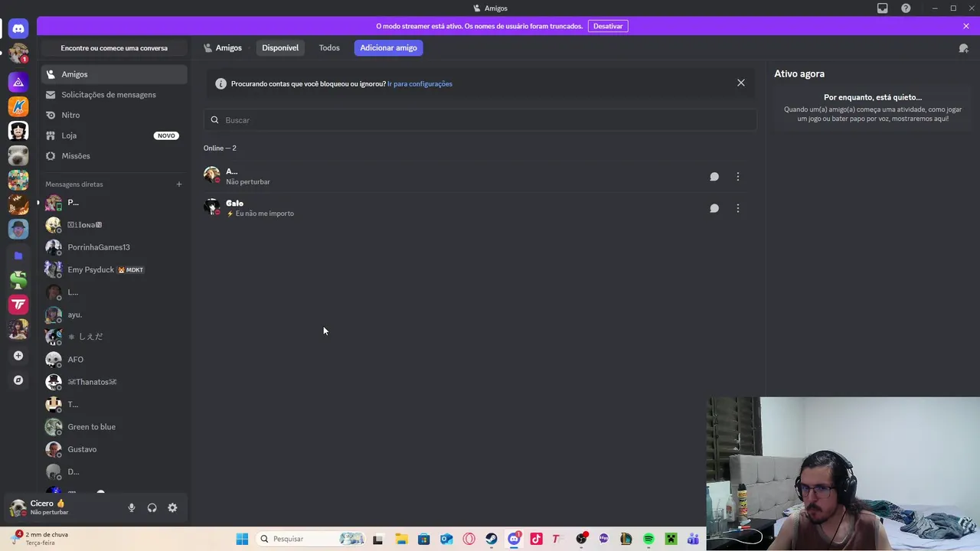
Task: Select friend Galo in the online list
Action: [480, 208]
